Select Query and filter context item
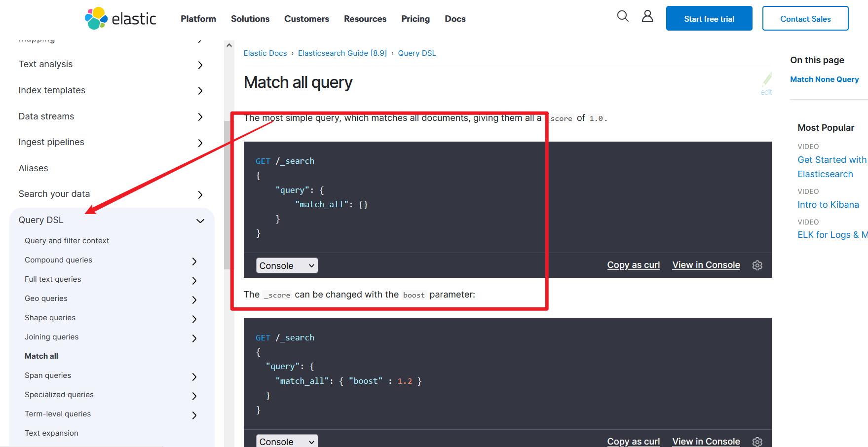The width and height of the screenshot is (868, 447). [x=67, y=241]
